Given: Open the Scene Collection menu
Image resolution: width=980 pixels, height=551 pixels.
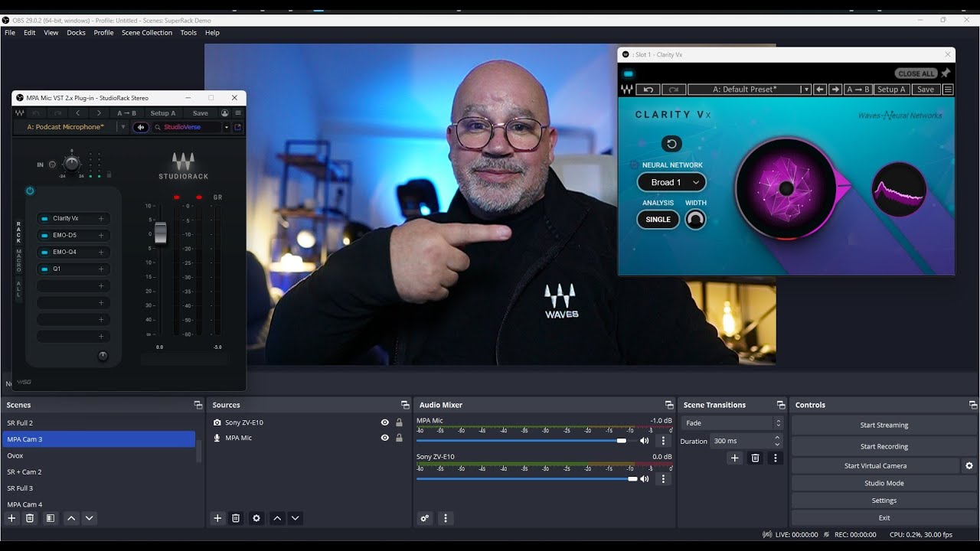Looking at the screenshot, I should click(147, 33).
